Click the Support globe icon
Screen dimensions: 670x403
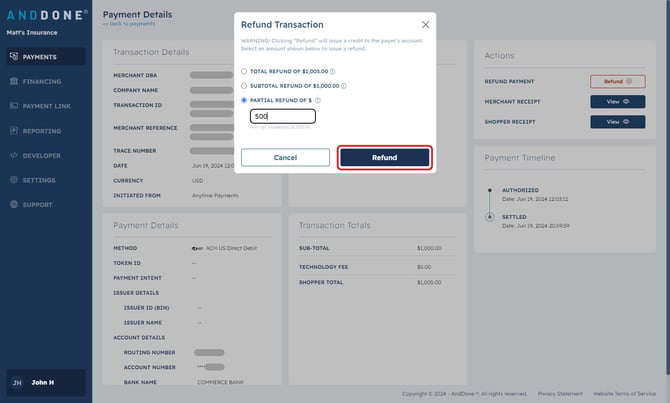[14, 204]
